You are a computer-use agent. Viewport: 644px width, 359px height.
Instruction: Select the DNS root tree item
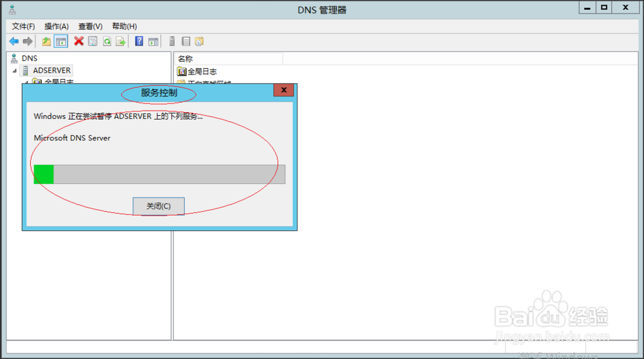pos(29,59)
